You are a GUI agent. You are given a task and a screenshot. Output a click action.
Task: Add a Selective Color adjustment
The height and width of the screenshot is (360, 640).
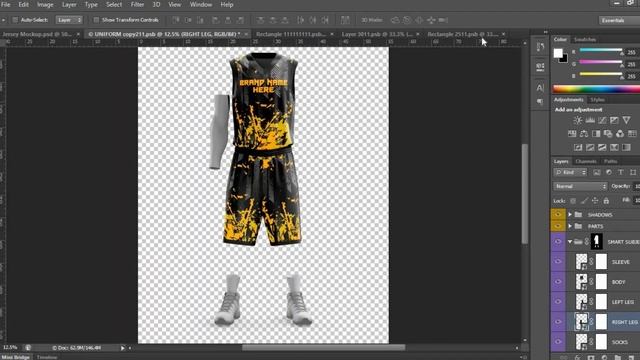coord(614,147)
